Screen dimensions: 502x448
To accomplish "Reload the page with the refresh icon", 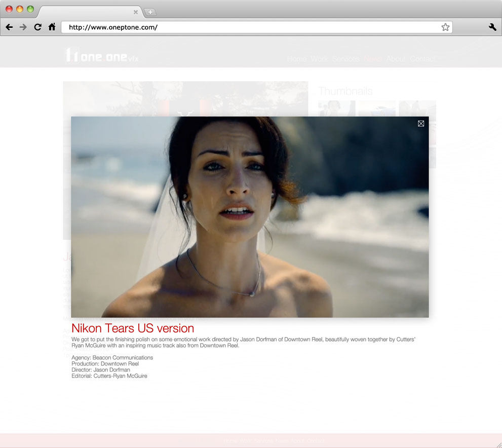I will coord(37,27).
